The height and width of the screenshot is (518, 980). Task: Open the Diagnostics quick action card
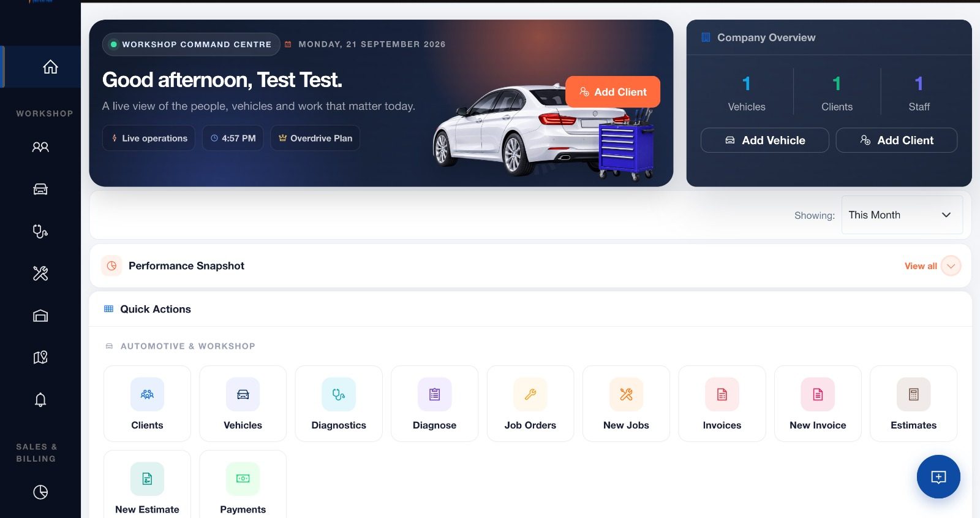coord(339,403)
